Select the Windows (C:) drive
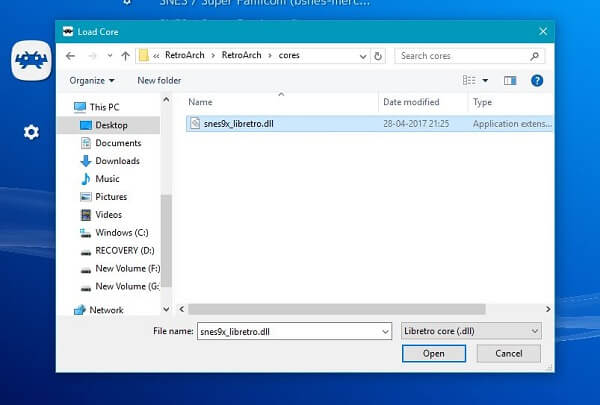 [122, 232]
